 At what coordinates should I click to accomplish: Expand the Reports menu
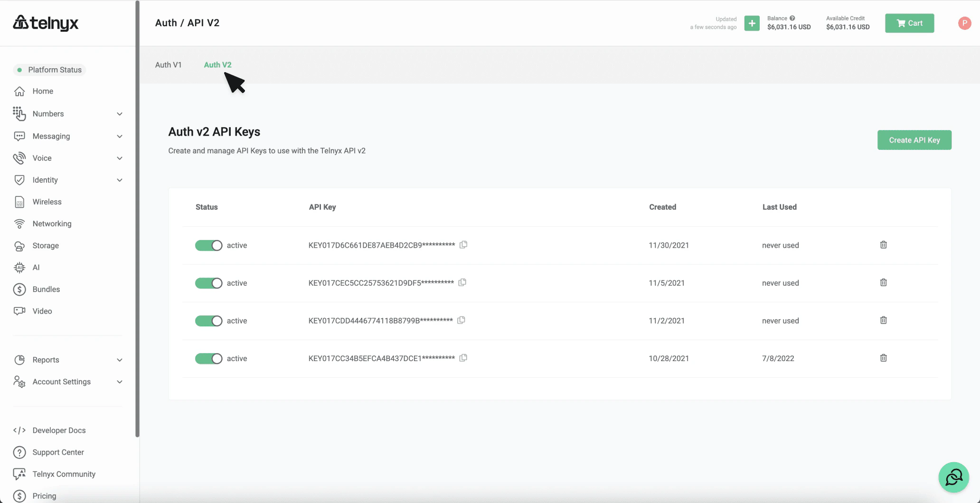click(x=120, y=360)
